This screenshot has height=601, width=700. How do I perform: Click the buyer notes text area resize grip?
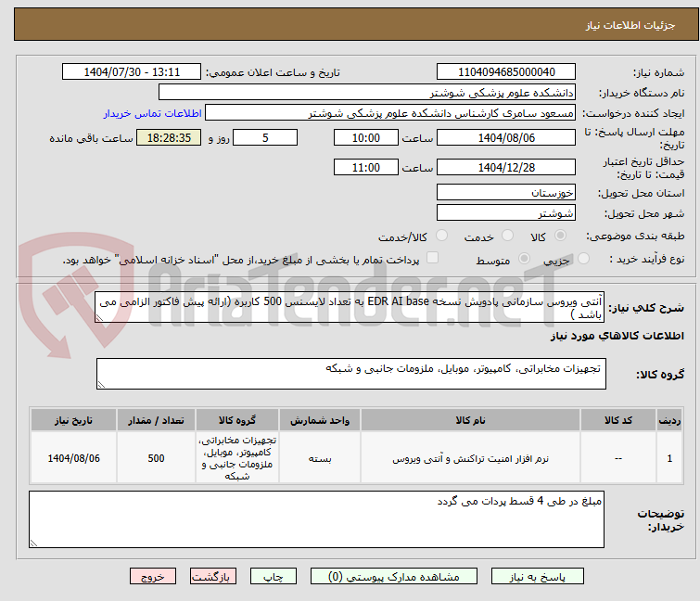(x=34, y=543)
